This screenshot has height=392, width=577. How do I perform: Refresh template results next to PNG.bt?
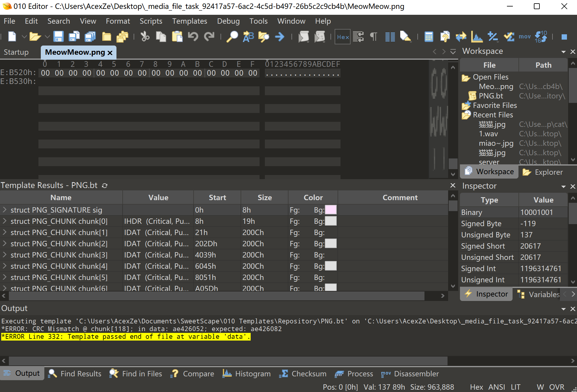tap(105, 185)
